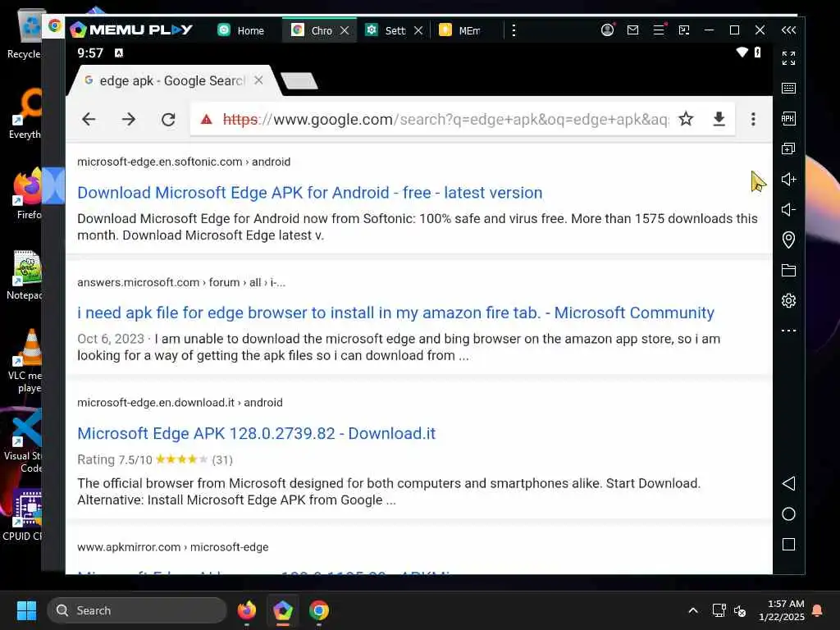840x630 pixels.
Task: Show more sidebar tools three dots
Action: coord(788,331)
